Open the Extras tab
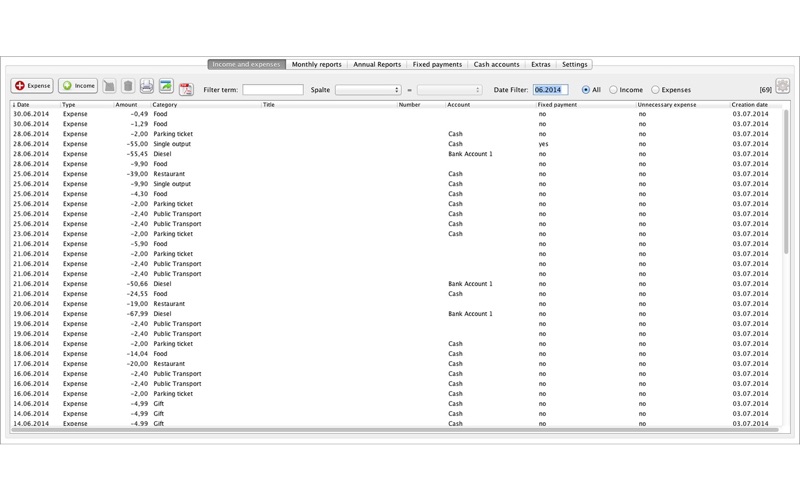This screenshot has width=800, height=500. 541,64
